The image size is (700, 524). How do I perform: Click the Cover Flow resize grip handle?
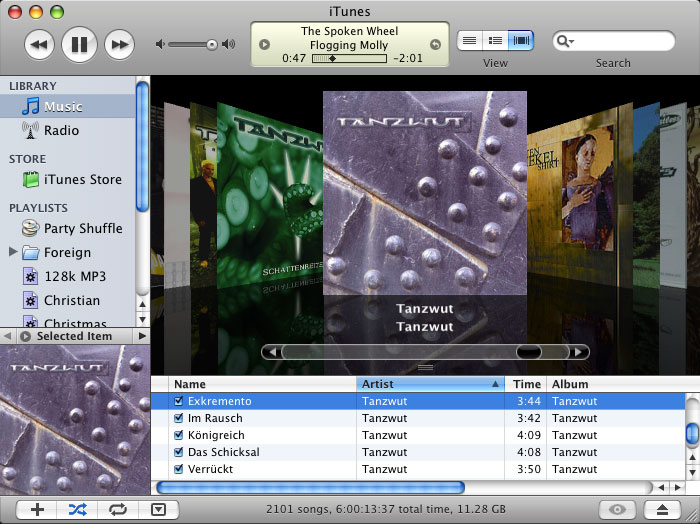(x=425, y=367)
